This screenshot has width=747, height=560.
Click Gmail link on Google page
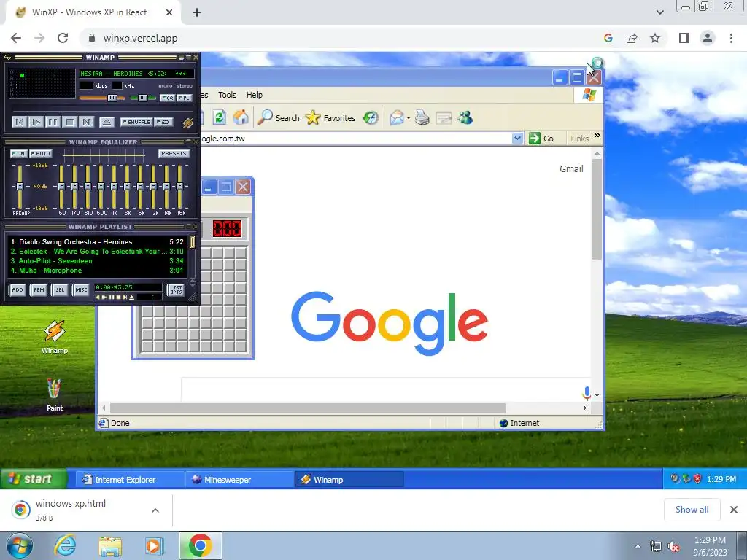coord(571,169)
